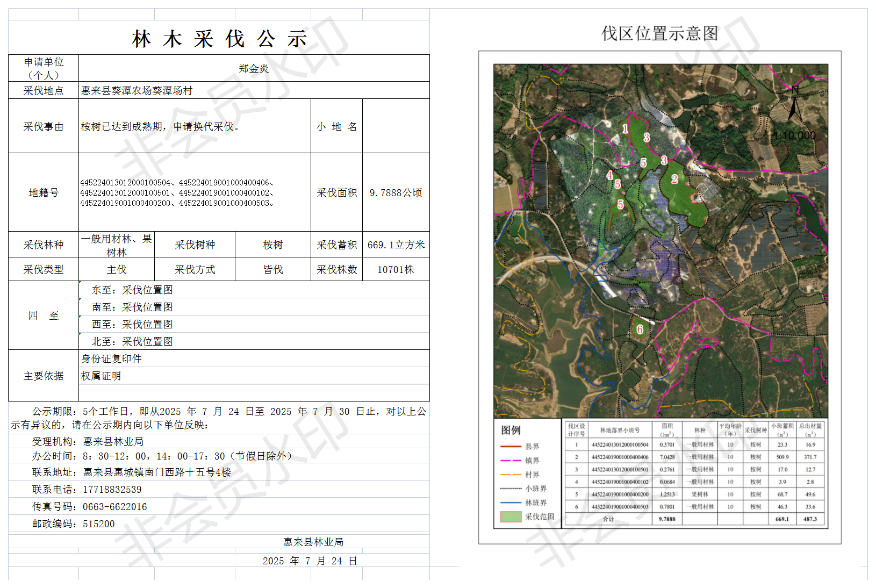Click the north arrow compass on the map
This screenshot has width=876, height=588.
point(794,105)
